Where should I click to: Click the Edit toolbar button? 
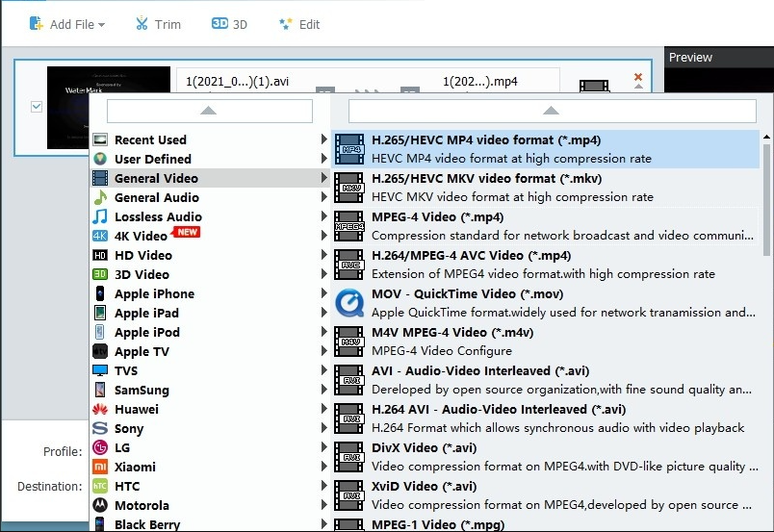[299, 24]
